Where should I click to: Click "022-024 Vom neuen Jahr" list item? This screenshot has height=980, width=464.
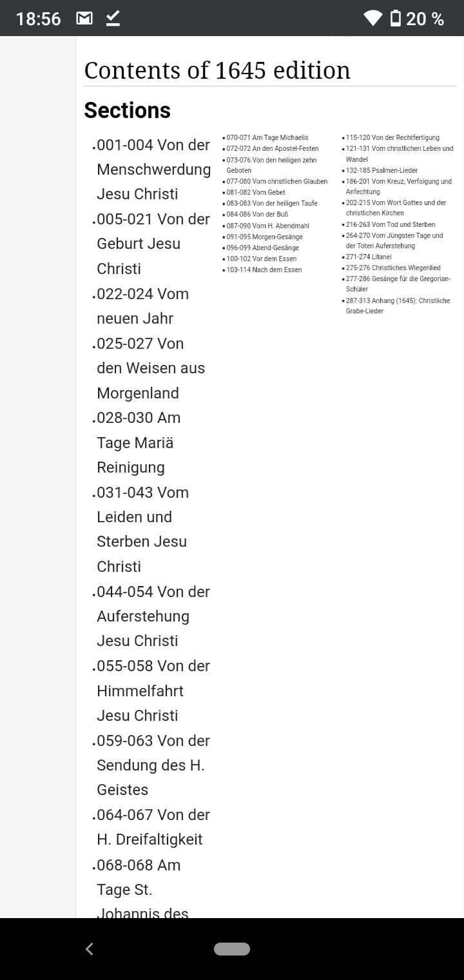click(x=142, y=306)
